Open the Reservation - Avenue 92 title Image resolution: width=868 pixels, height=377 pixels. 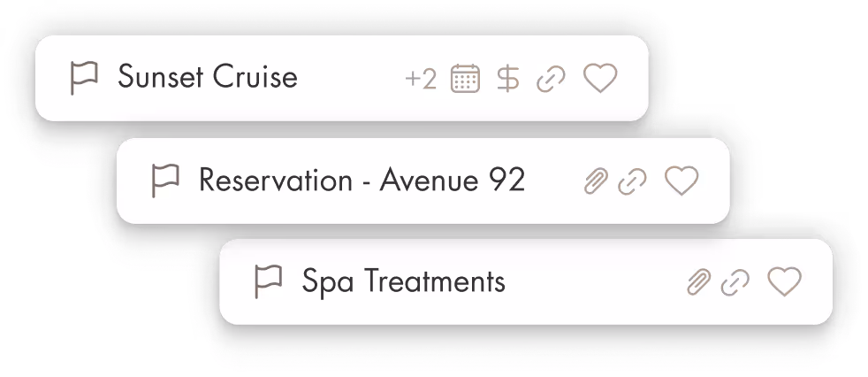[362, 180]
